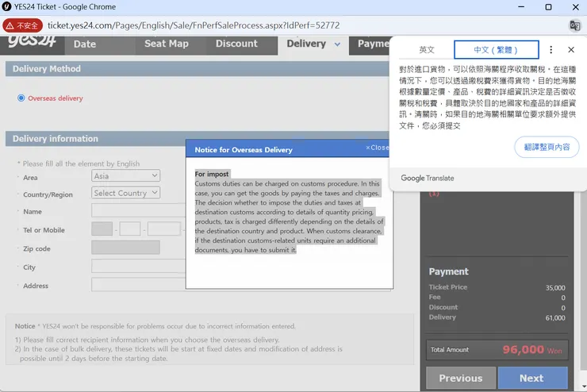This screenshot has width=587, height=392.
Task: Click the Total Amount 96,000 Won value
Action: point(532,350)
